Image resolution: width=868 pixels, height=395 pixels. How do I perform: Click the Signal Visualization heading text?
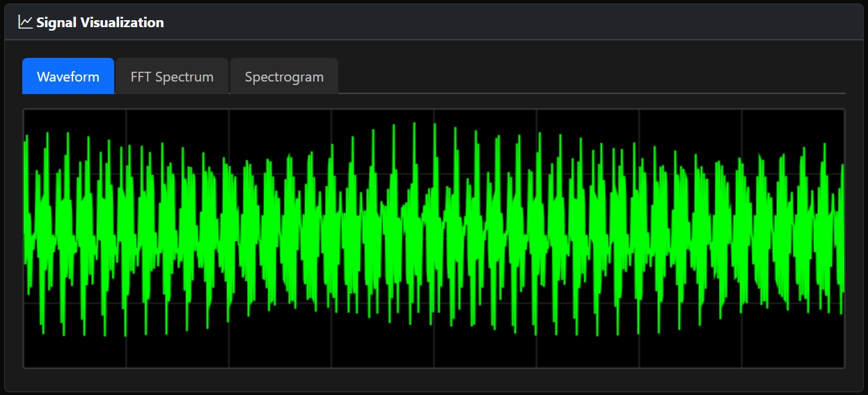100,22
